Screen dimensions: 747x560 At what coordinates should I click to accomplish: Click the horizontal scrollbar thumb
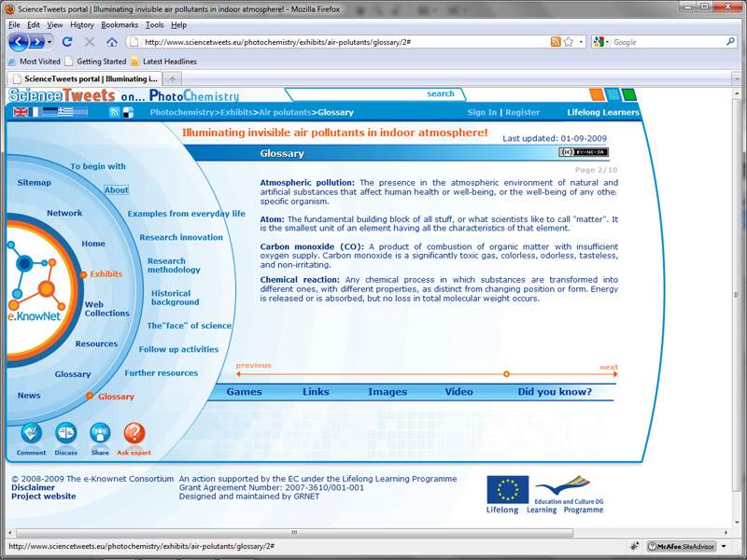[x=294, y=532]
